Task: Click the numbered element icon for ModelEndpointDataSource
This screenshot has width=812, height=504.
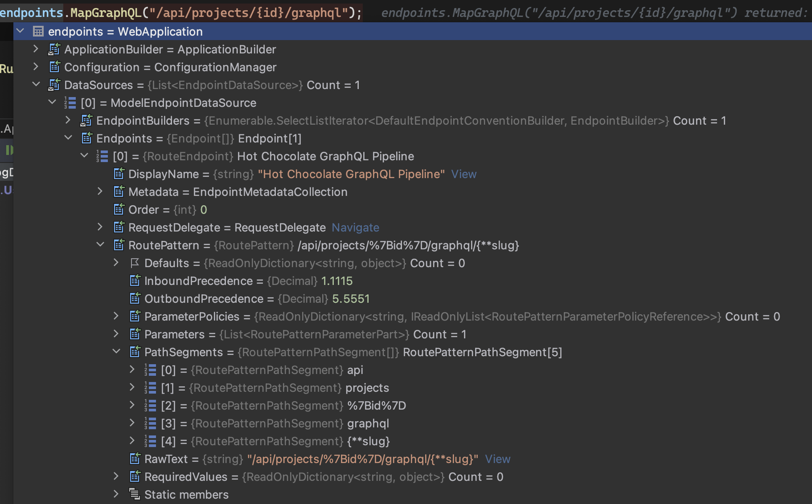Action: (70, 102)
